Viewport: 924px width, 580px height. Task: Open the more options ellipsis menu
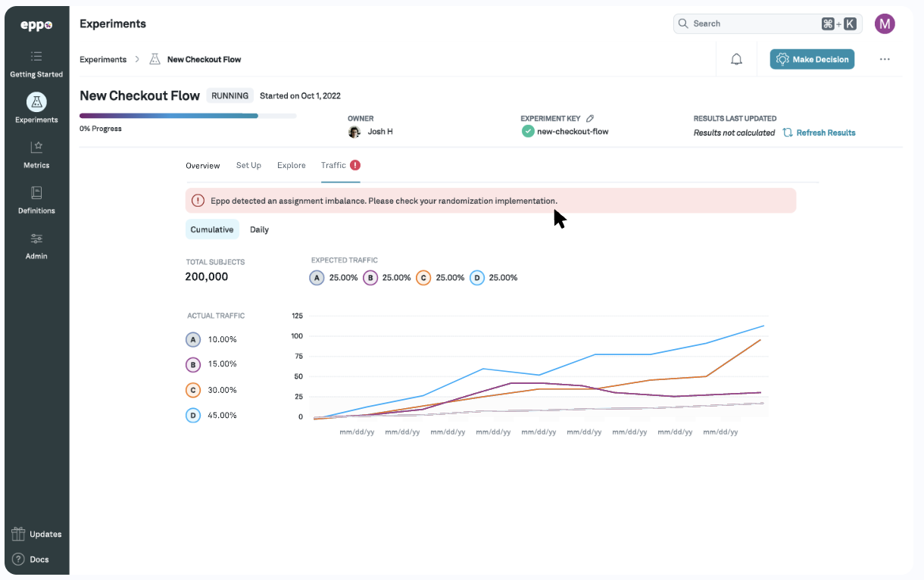885,58
